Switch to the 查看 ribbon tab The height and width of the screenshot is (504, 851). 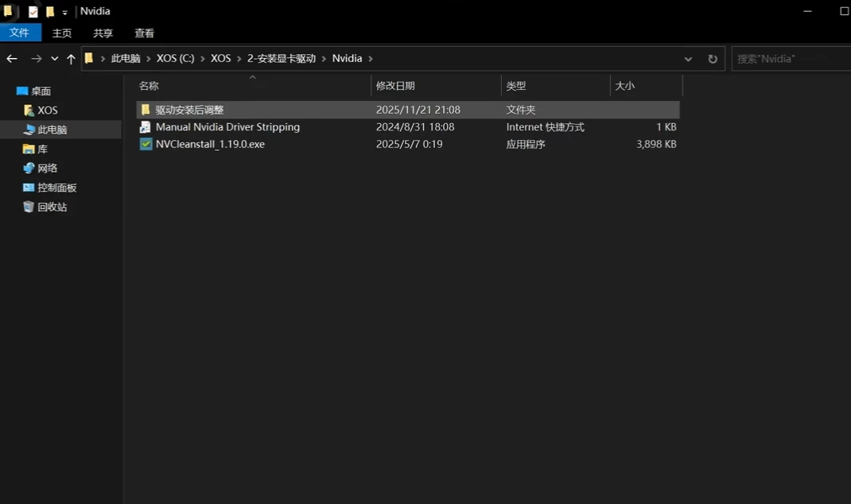(x=144, y=33)
